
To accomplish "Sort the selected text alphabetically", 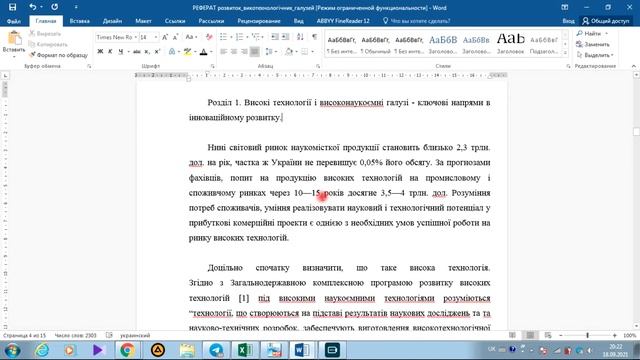I will click(x=300, y=37).
